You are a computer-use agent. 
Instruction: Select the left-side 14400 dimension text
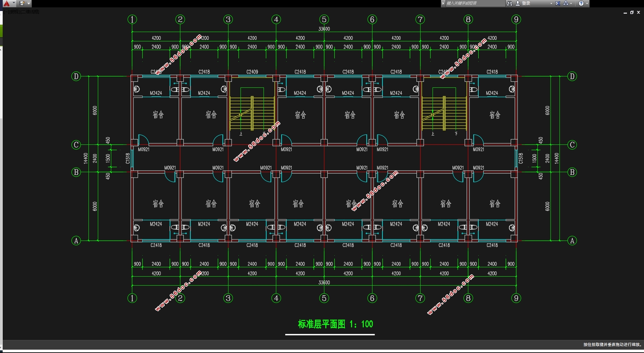point(86,158)
